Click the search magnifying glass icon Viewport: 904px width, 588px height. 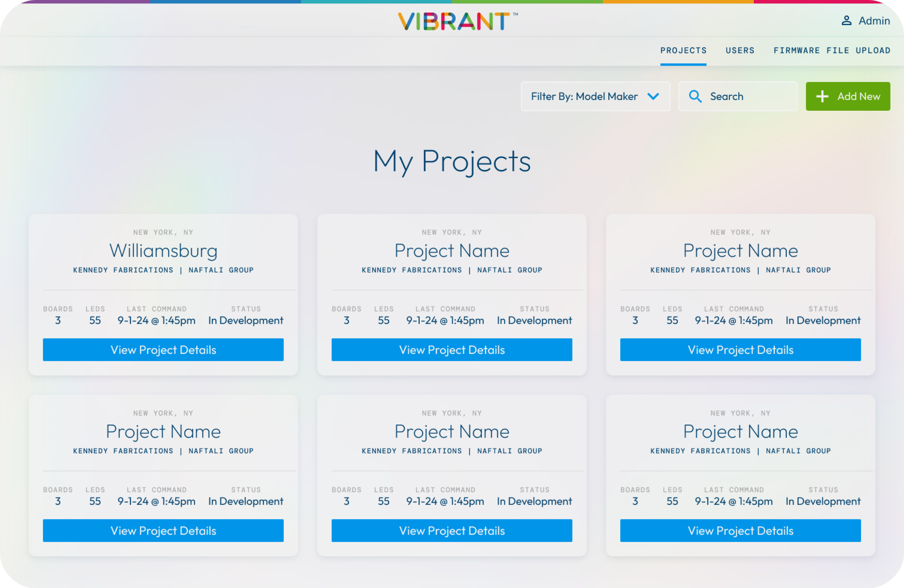point(695,97)
